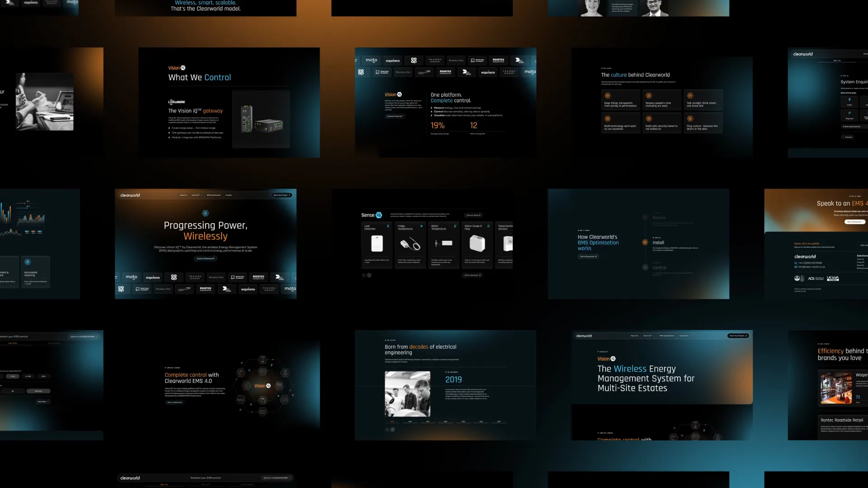Choose a site-count option on the EMS kickstart form
868x488 pixels.
13,376
